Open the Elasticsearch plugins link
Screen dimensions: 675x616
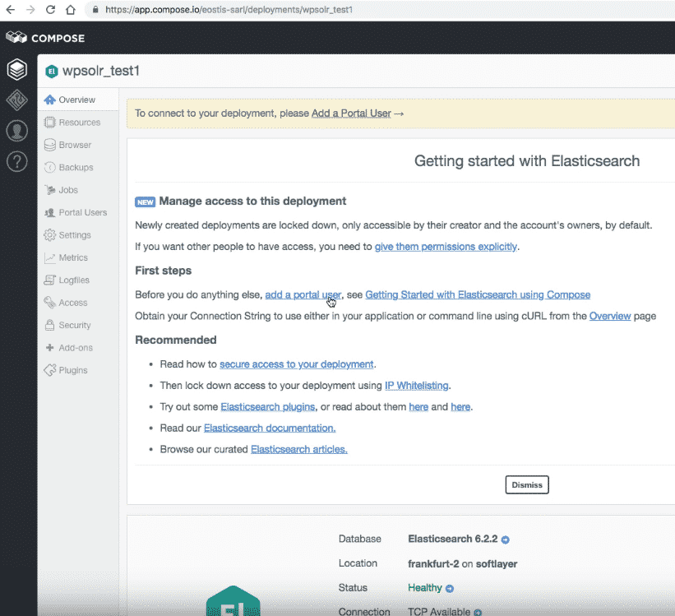click(268, 407)
